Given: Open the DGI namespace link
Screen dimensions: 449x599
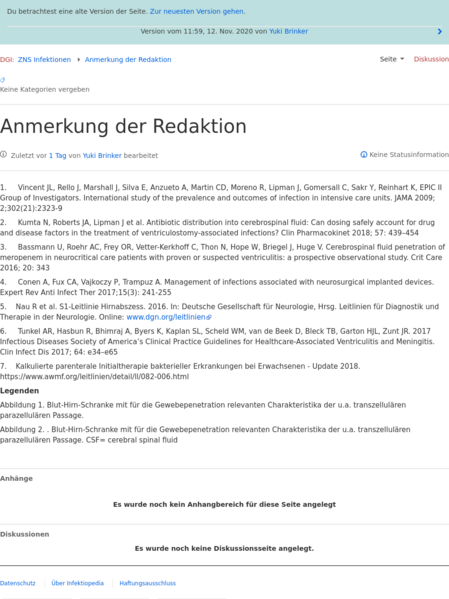Looking at the screenshot, I should pos(7,60).
